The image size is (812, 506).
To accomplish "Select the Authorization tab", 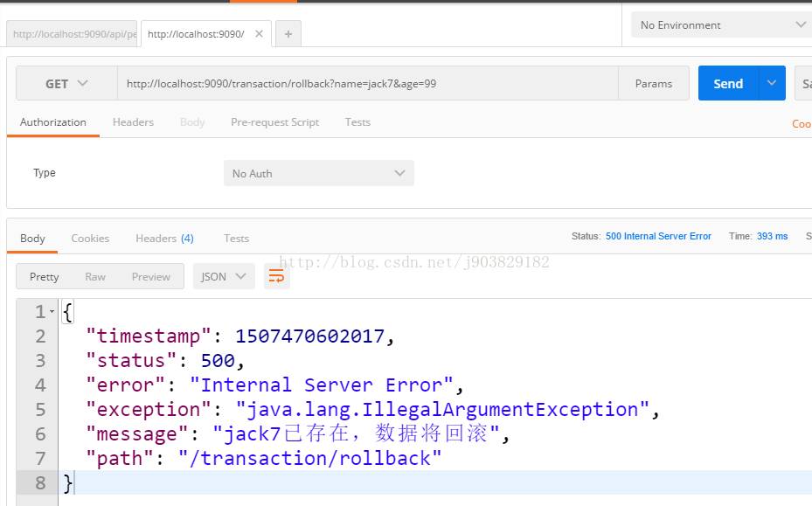I will click(52, 122).
